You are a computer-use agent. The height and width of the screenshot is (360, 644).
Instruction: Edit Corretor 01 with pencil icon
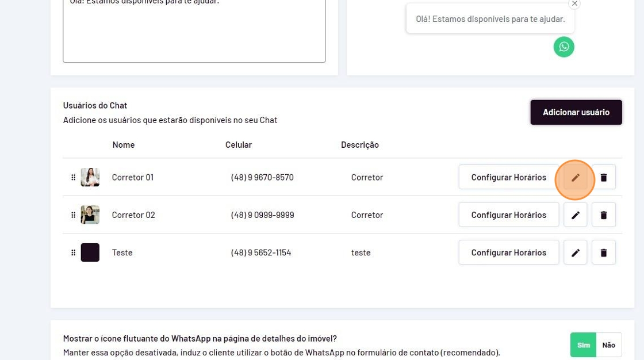[x=575, y=178]
